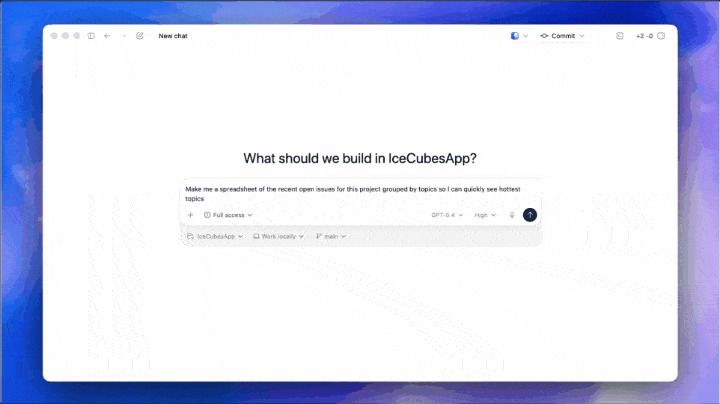Click the Commit button
This screenshot has width=720, height=404.
(558, 36)
